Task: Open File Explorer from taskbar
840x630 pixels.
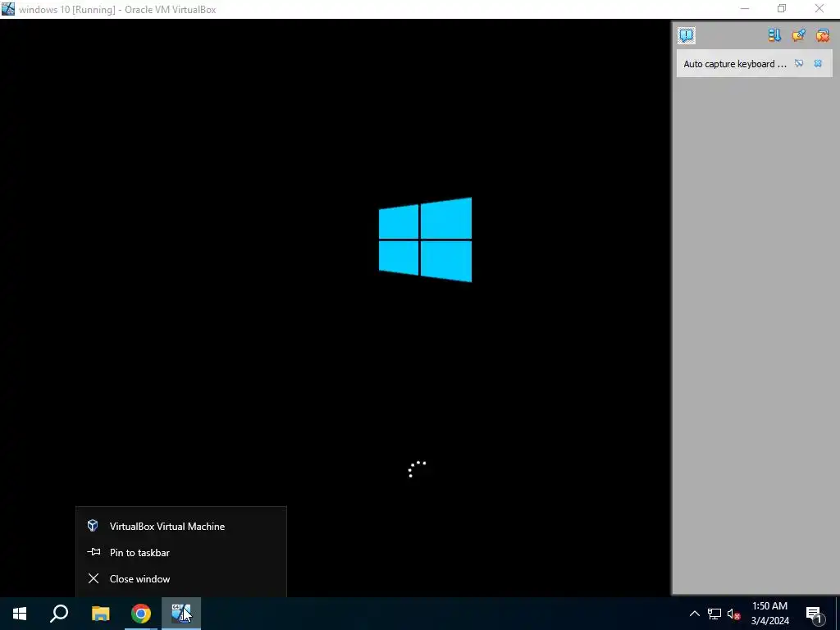Action: click(x=100, y=614)
